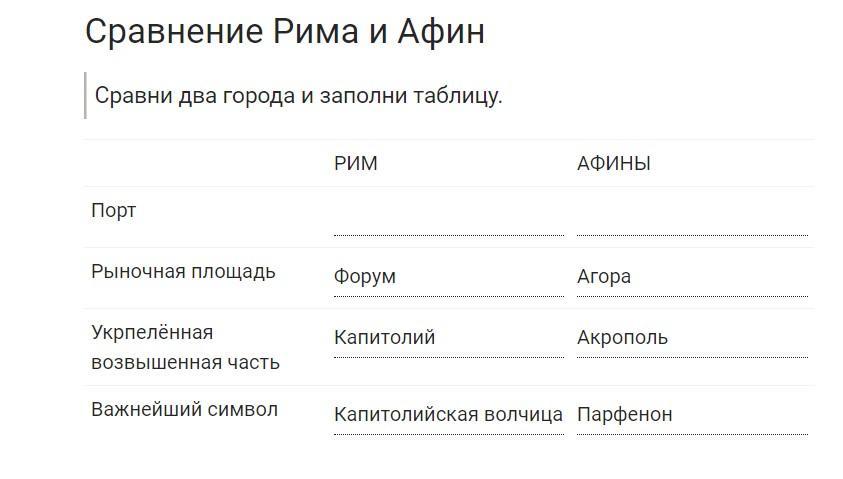
Task: Click the word Сравнение in the heading
Action: point(175,32)
